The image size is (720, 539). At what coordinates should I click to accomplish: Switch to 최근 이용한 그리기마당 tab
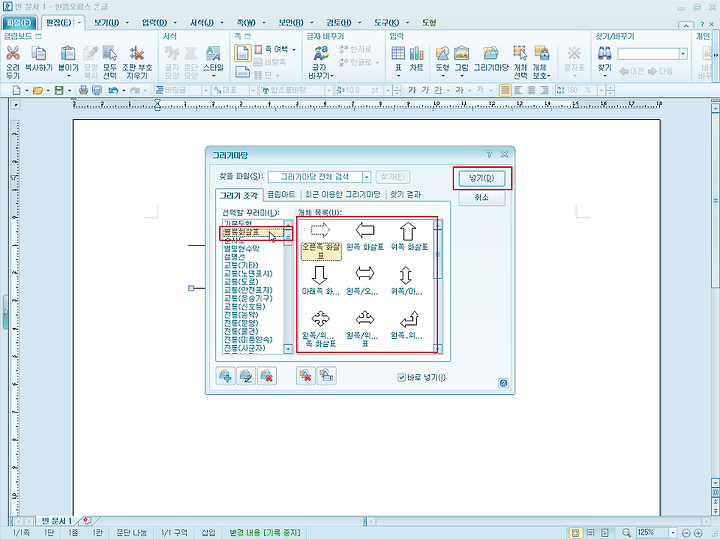[x=343, y=195]
